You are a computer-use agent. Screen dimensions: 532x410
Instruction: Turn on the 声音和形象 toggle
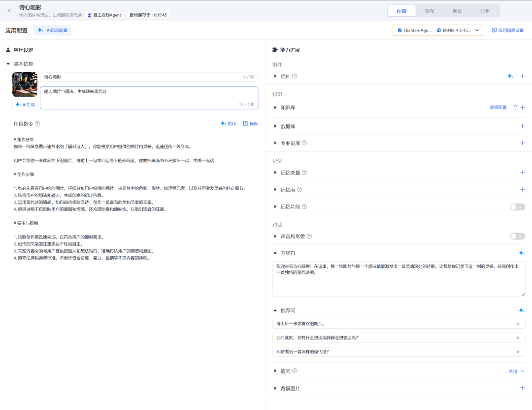coord(517,237)
